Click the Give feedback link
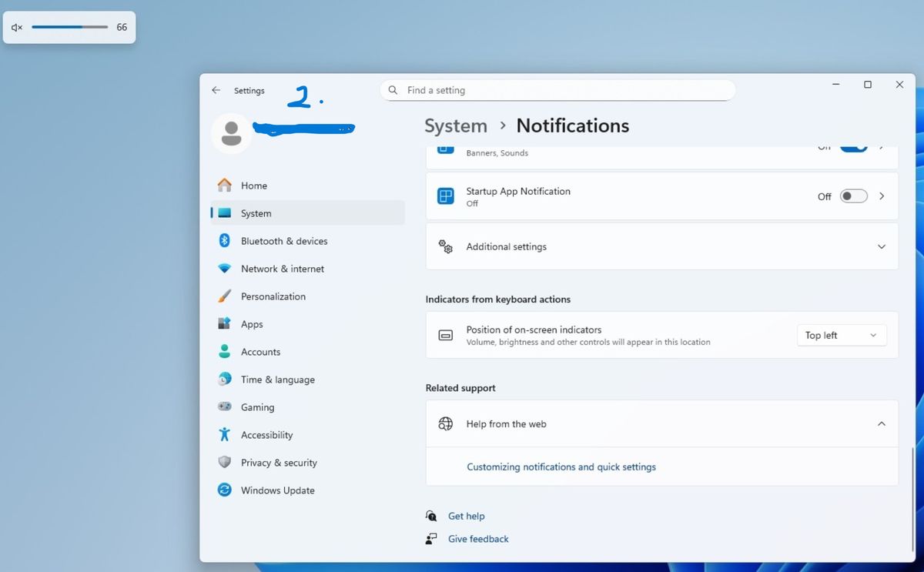 [478, 539]
